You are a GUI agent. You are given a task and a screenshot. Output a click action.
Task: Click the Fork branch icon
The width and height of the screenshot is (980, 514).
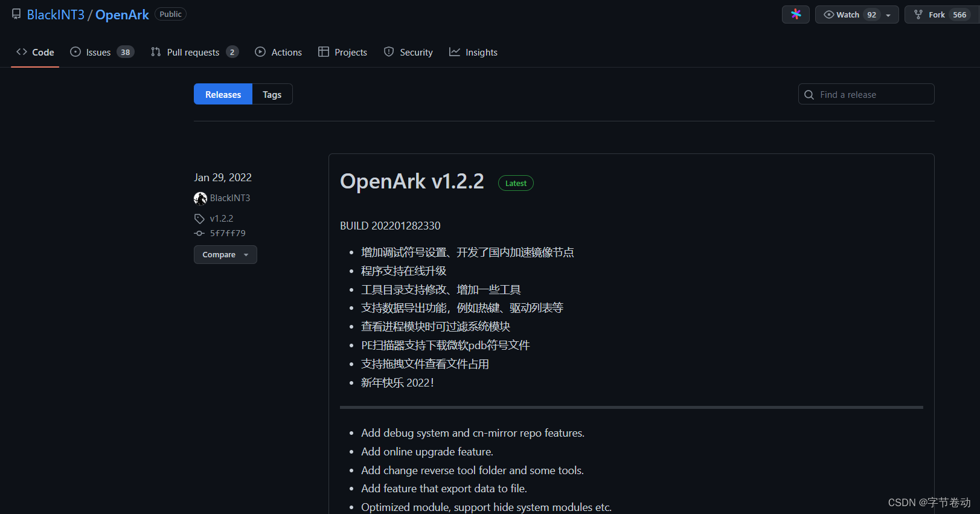pyautogui.click(x=918, y=14)
